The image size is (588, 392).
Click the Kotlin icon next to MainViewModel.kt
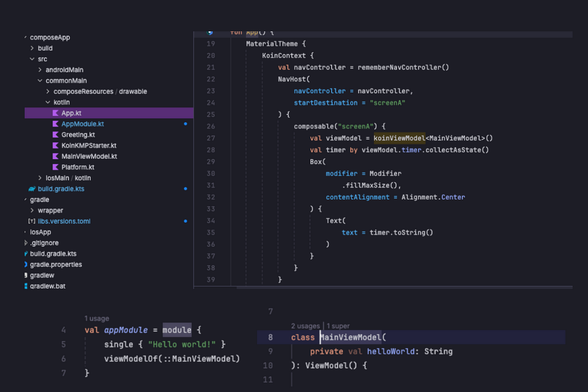(55, 156)
